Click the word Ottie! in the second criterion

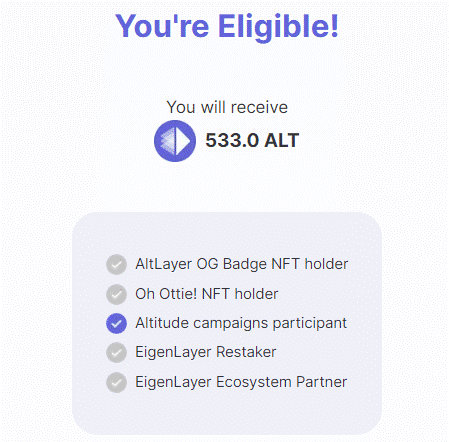pyautogui.click(x=178, y=294)
